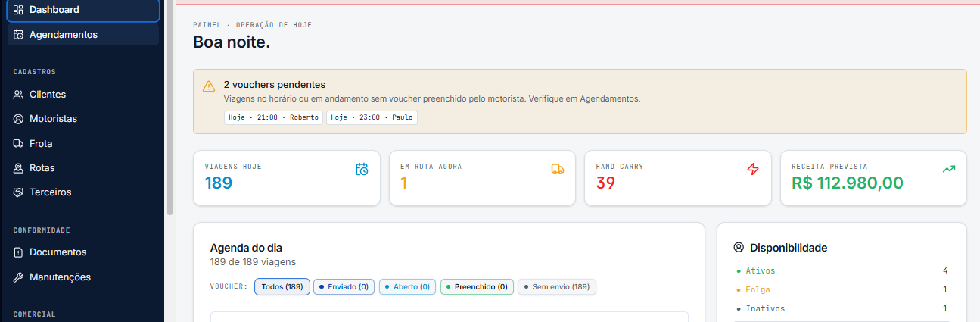Image resolution: width=980 pixels, height=322 pixels.
Task: Click the Dashboard grid icon
Action: tap(19, 10)
